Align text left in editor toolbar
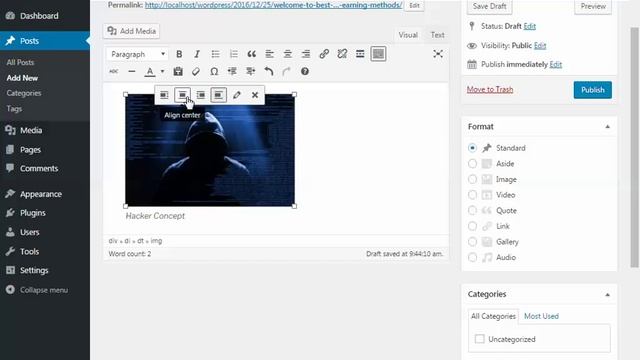Image resolution: width=640 pixels, height=360 pixels. 269,54
